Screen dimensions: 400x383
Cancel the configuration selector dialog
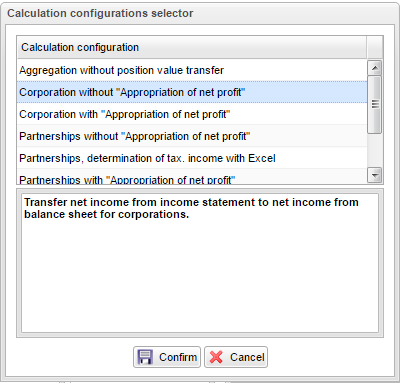point(236,357)
